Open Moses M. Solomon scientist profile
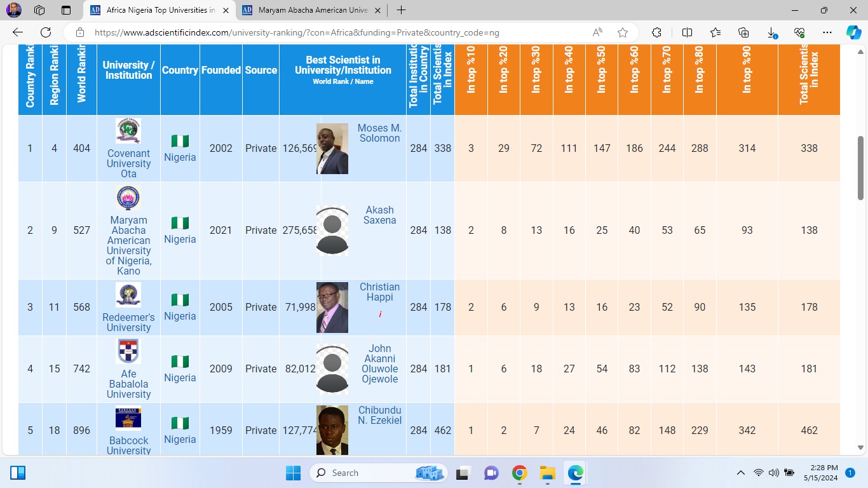This screenshot has height=488, width=868. tap(379, 133)
